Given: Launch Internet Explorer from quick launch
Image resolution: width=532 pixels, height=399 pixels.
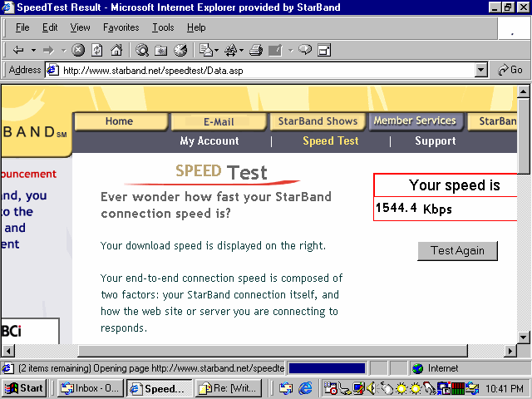Looking at the screenshot, I should tap(306, 388).
